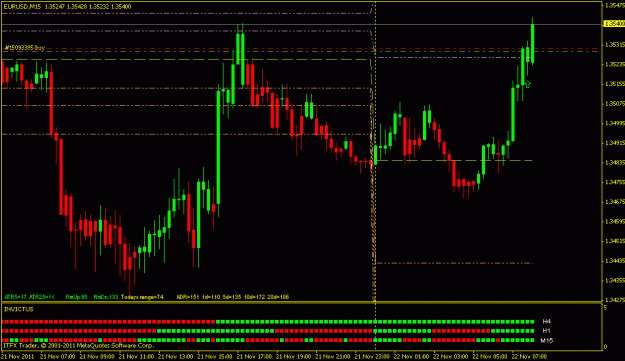This screenshot has width=625, height=361.
Task: Click the 'ATR5=17' readout
Action: (x=15, y=297)
